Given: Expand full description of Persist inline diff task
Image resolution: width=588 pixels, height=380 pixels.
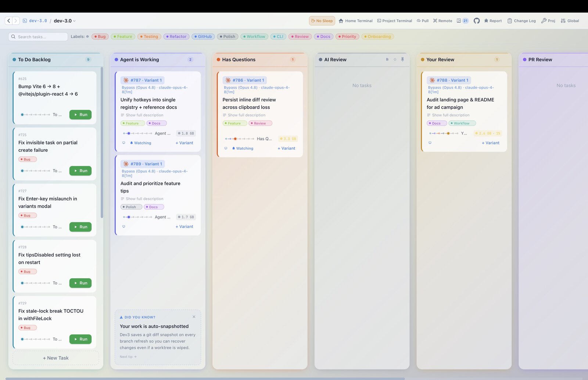Looking at the screenshot, I should (x=244, y=115).
